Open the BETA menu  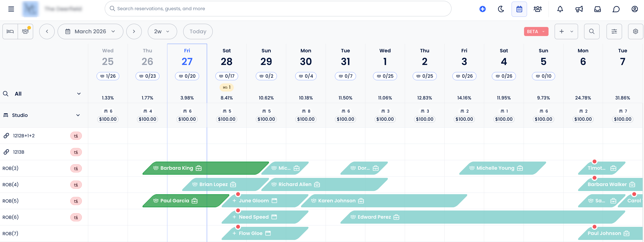(536, 31)
